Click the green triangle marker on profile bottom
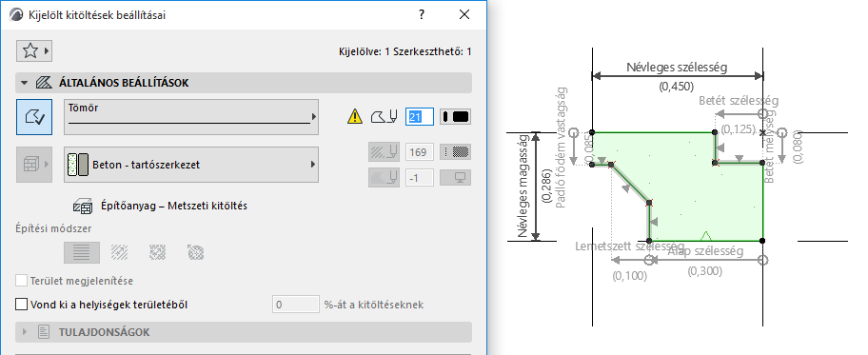This screenshot has height=355, width=868. 705,236
